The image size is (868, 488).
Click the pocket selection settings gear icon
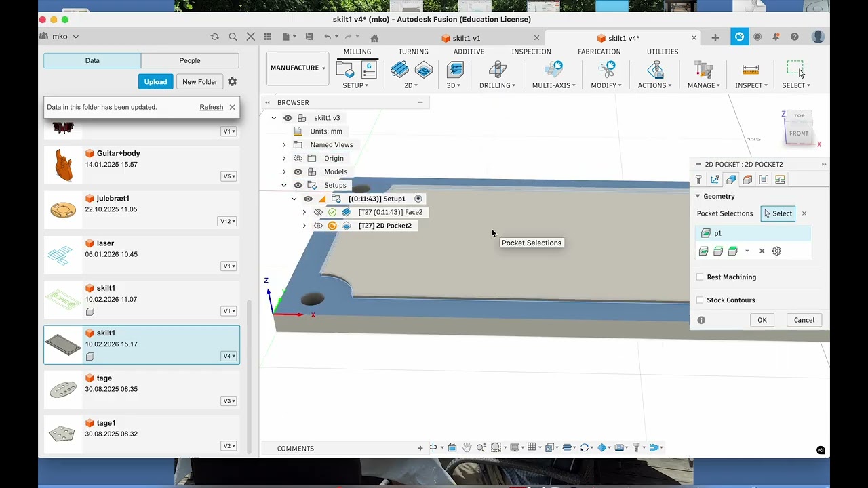[776, 251]
